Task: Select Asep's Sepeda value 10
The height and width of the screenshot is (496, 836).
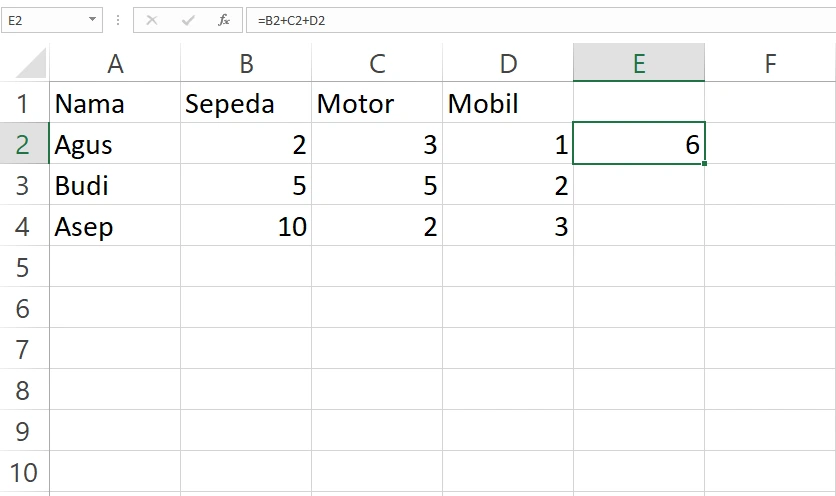Action: pos(246,226)
